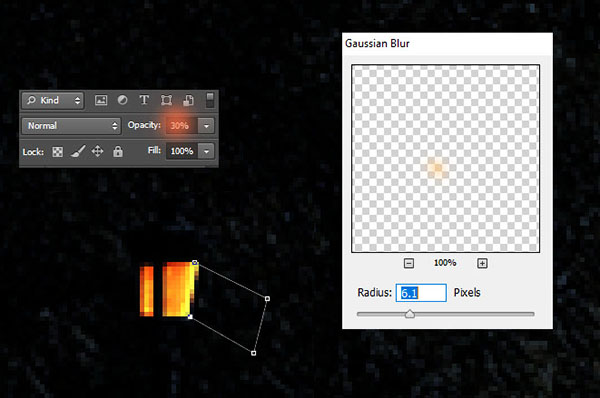Click the bottom-left transform handle of selection

coord(190,316)
